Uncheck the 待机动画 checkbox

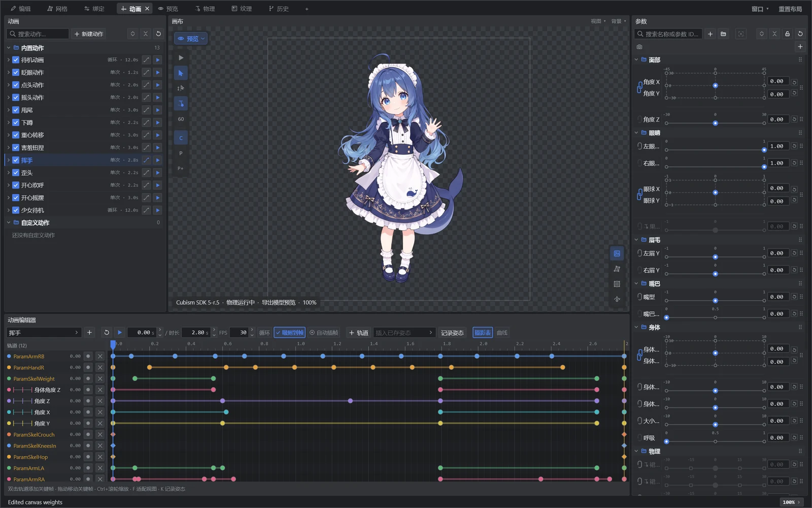16,60
